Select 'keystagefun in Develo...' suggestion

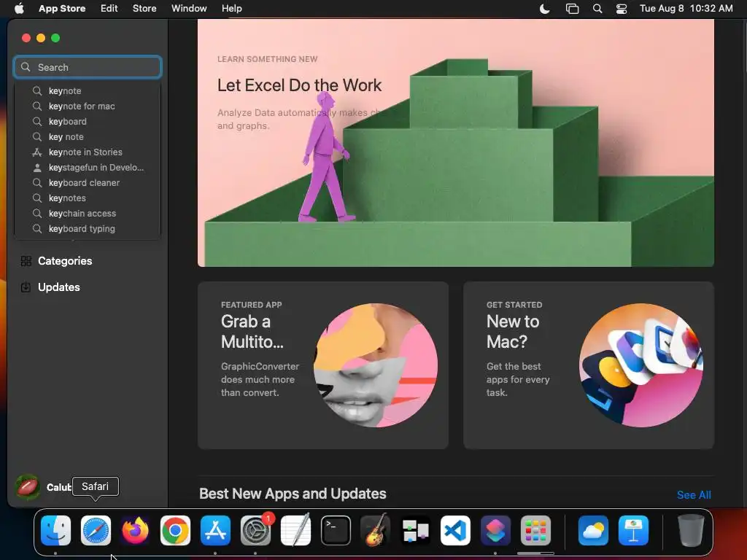88,168
